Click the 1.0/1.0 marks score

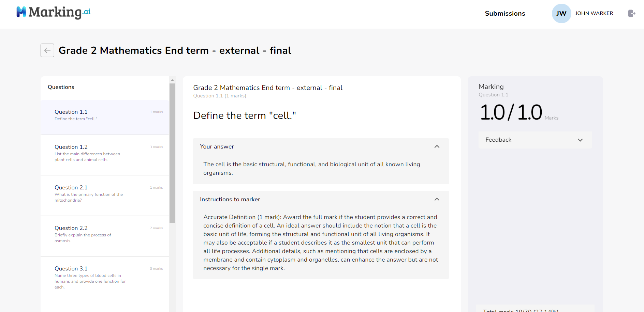pyautogui.click(x=511, y=112)
